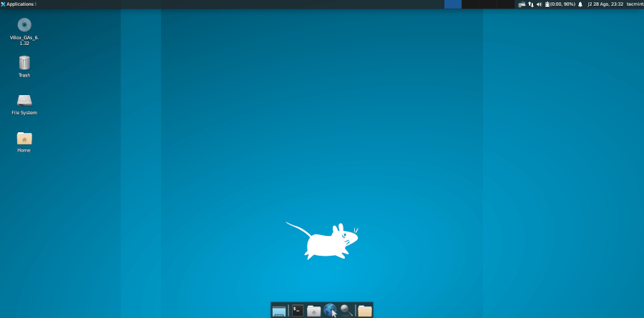Select the File System desktop icon

(x=24, y=100)
